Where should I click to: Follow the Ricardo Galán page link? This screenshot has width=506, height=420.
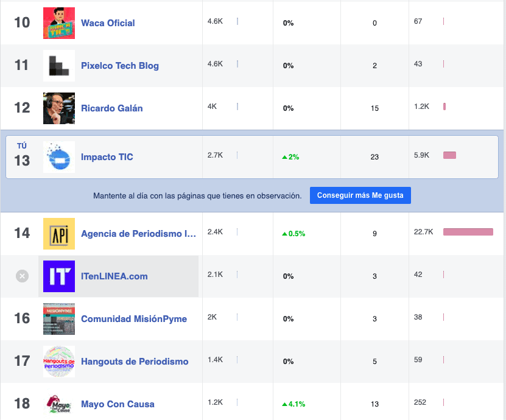coord(111,108)
